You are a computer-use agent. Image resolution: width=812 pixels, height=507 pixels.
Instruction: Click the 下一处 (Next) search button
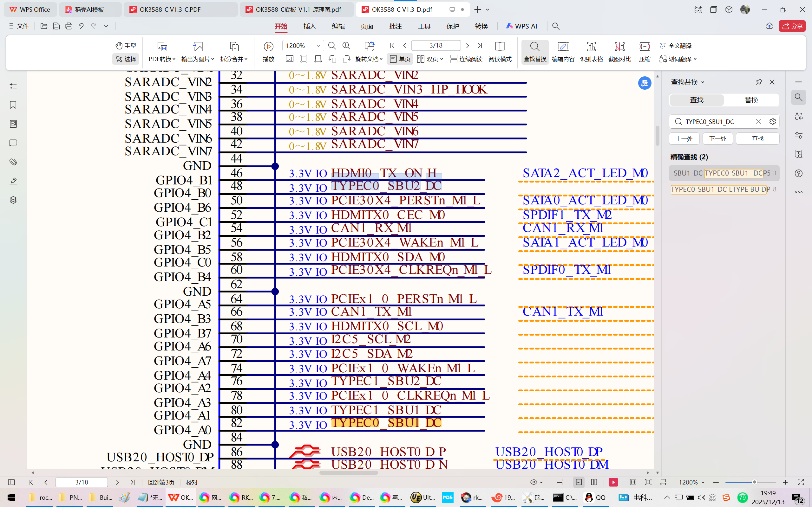click(717, 138)
